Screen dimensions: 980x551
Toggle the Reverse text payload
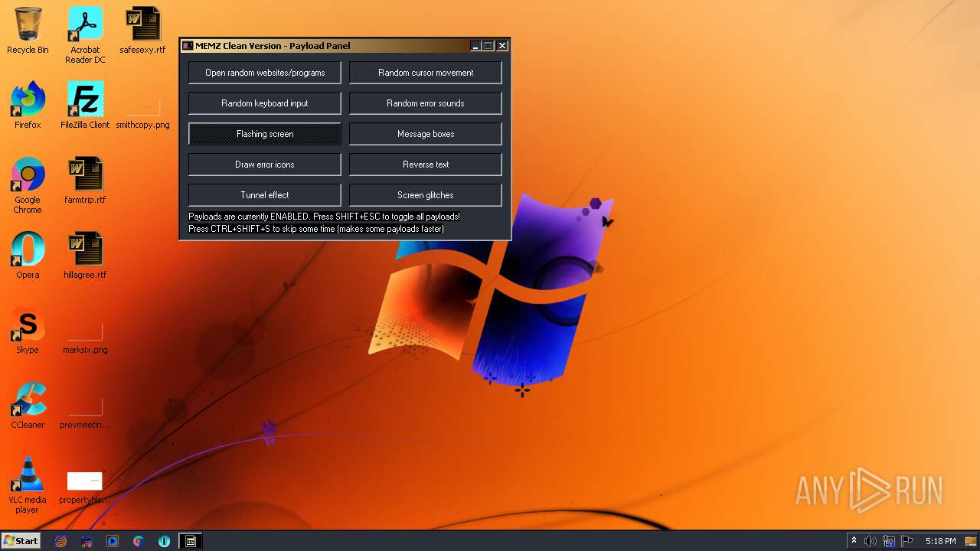426,165
